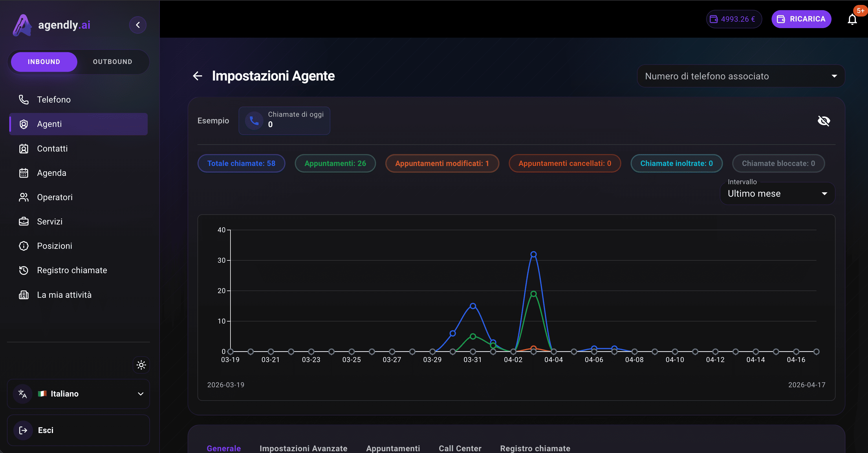Click the phone icon in Chiamate di oggi
868x453 pixels.
click(254, 121)
